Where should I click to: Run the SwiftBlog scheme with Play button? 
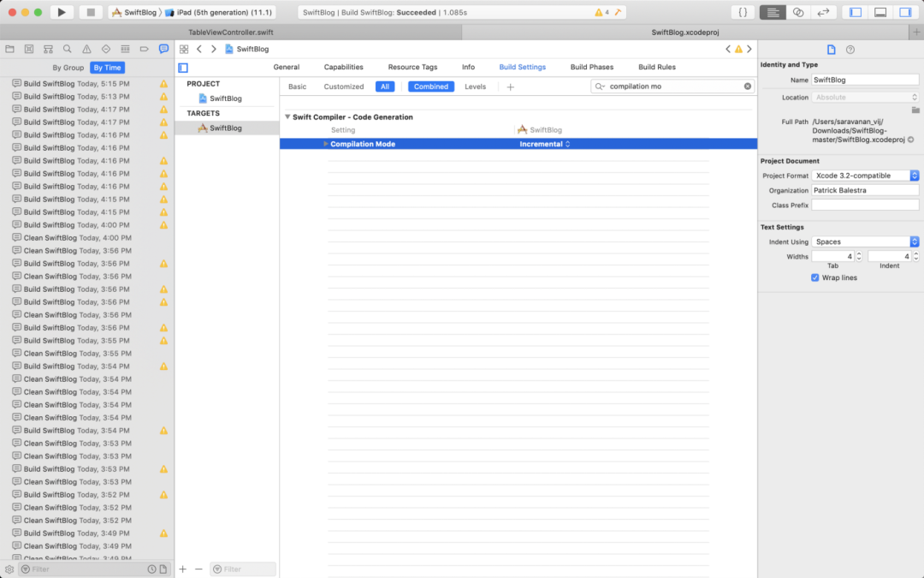[x=62, y=12]
